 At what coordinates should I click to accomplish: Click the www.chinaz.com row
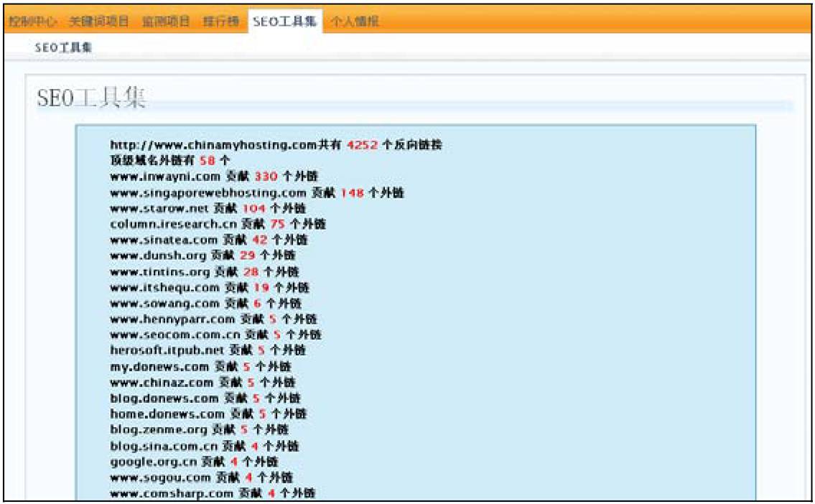(202, 382)
